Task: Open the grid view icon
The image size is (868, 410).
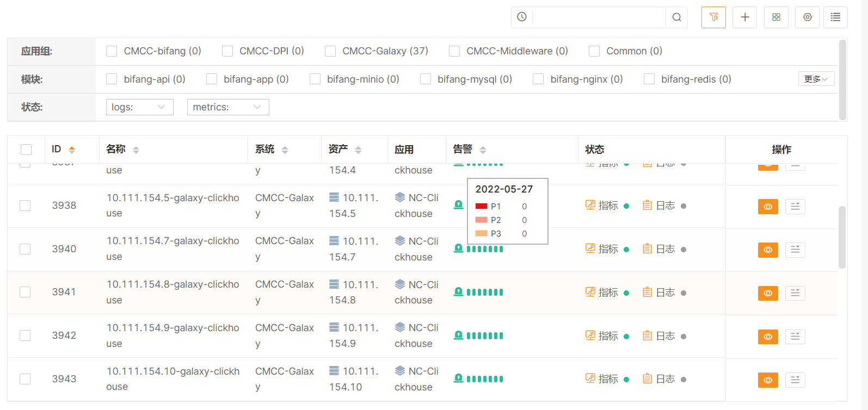Action: [776, 17]
